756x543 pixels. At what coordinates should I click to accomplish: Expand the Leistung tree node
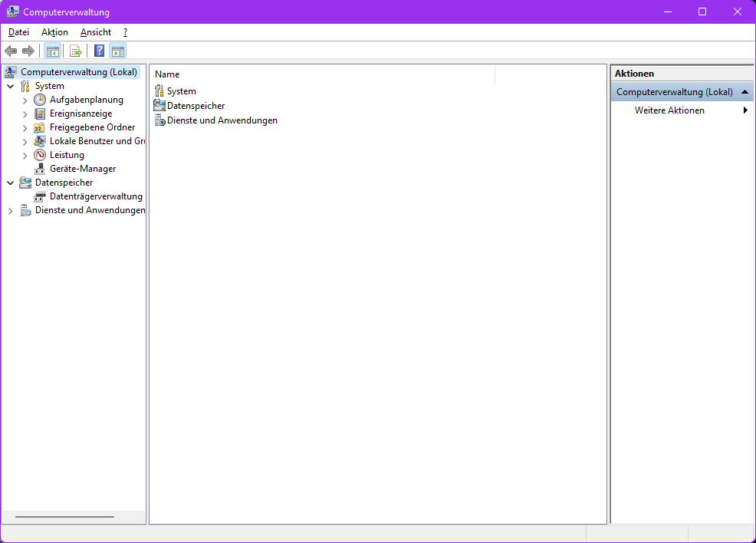(25, 156)
